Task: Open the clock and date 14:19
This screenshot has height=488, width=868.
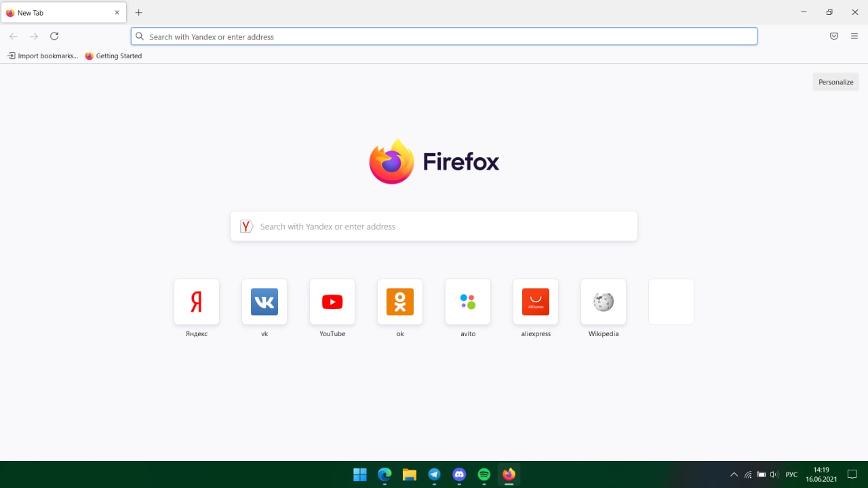Action: [821, 474]
